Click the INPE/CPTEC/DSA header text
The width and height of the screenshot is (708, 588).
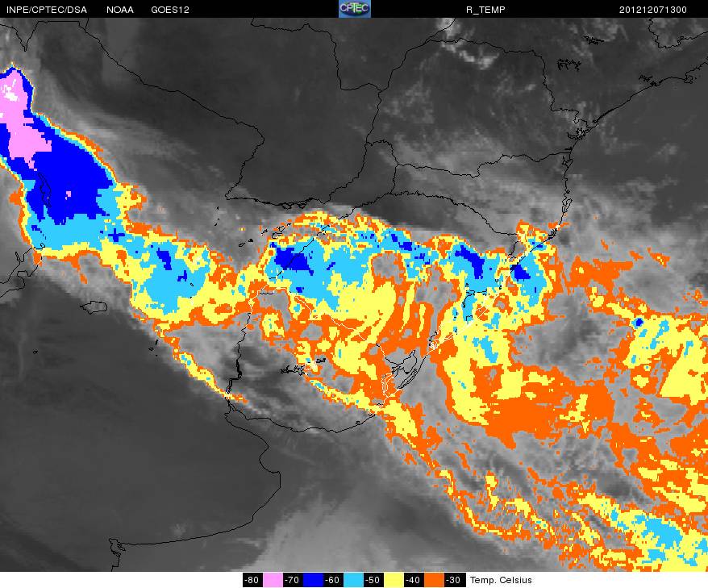47,10
